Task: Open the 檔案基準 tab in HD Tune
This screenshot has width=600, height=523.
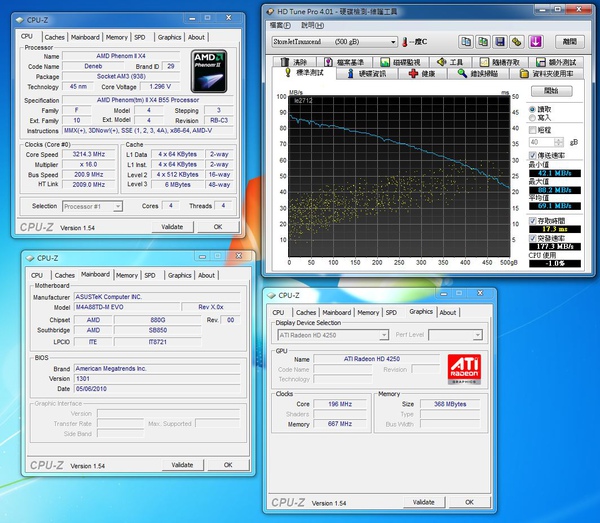Action: (344, 62)
